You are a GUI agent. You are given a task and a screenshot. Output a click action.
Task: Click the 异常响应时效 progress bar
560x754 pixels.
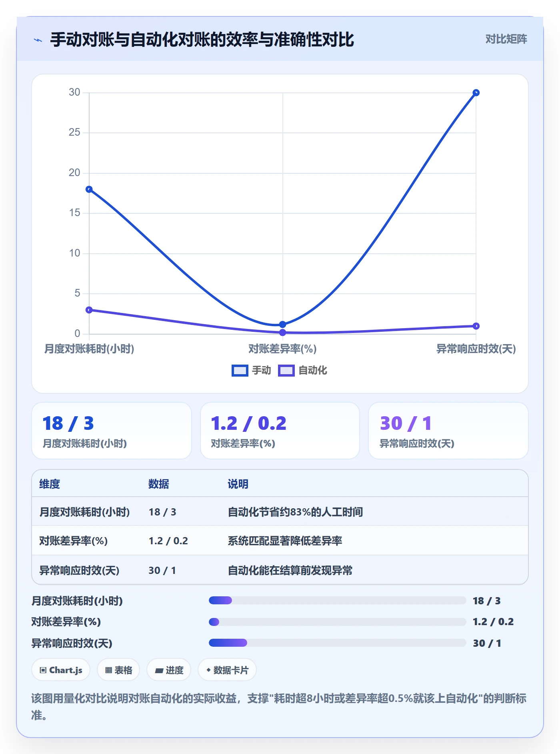(x=338, y=643)
